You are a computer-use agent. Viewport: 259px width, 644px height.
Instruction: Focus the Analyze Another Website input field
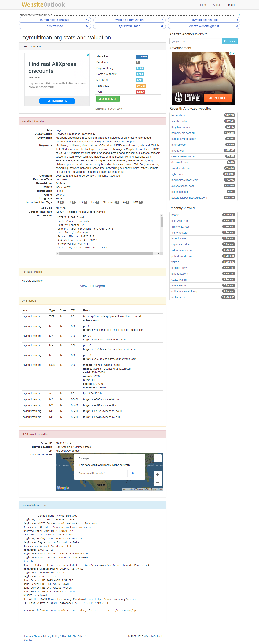point(195,41)
